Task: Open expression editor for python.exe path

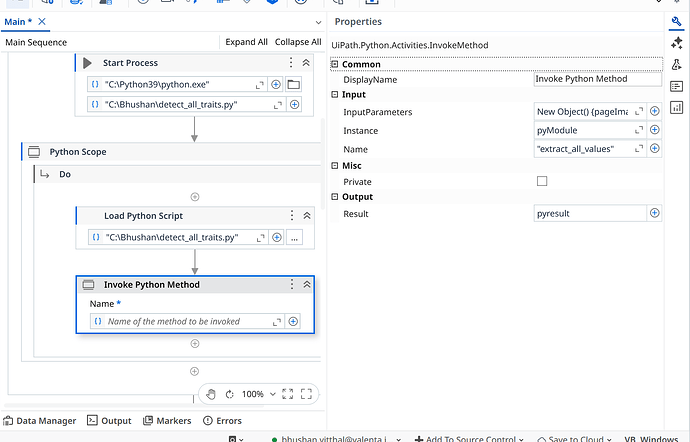Action: pos(260,85)
